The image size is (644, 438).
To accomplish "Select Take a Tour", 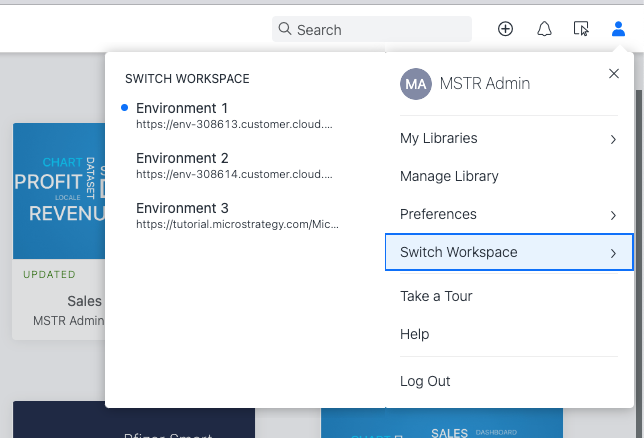I will click(x=436, y=296).
